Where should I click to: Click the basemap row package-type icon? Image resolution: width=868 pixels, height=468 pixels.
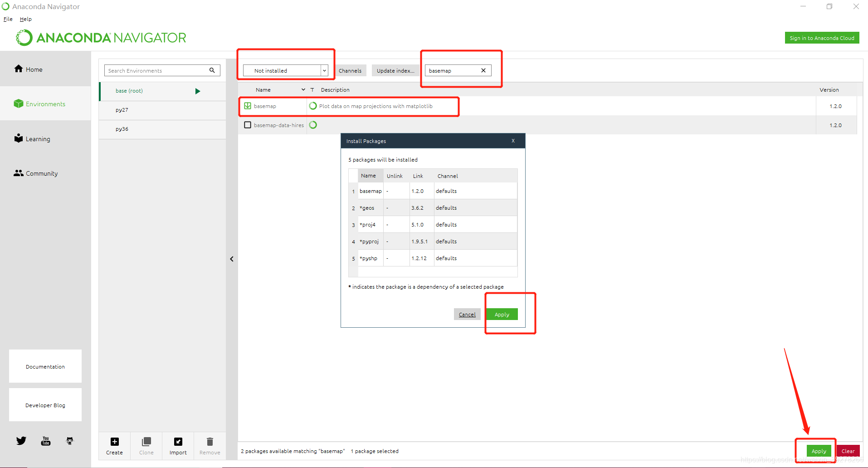click(313, 106)
